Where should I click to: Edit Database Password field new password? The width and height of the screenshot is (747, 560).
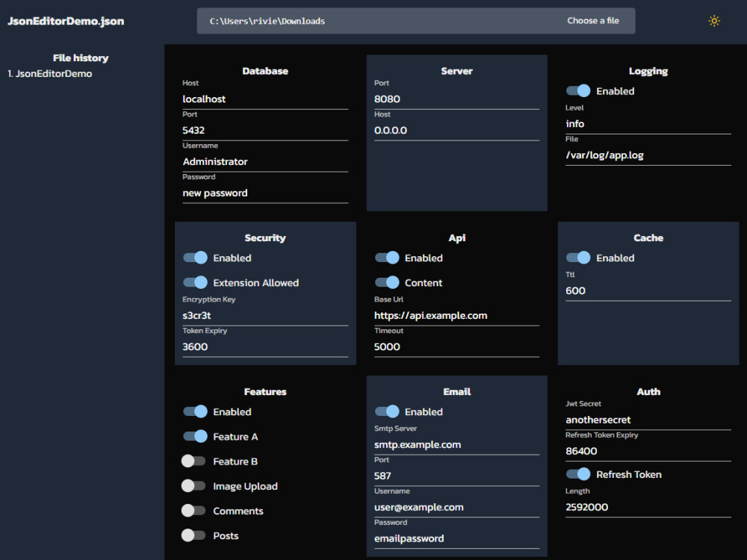point(265,193)
